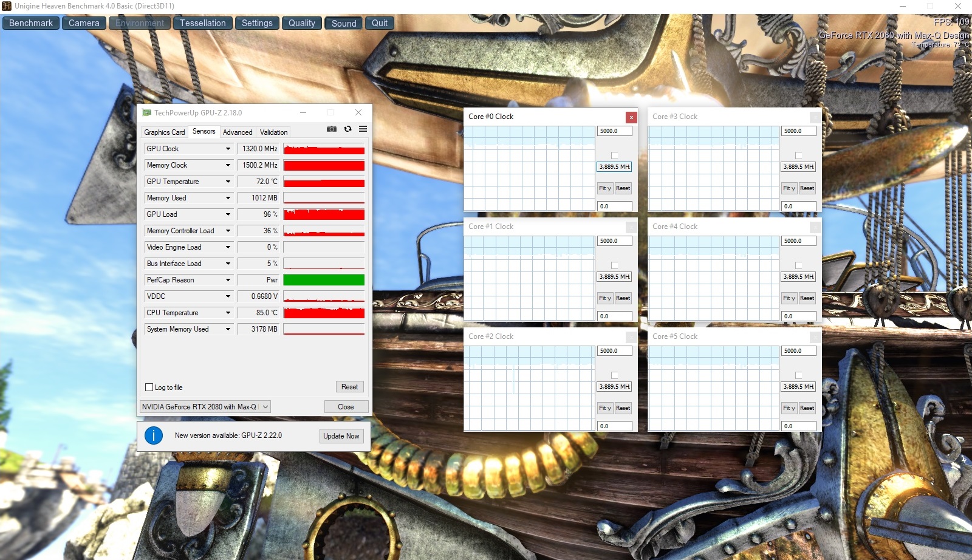
Task: Expand the VDDC sensor dropdown
Action: (228, 296)
